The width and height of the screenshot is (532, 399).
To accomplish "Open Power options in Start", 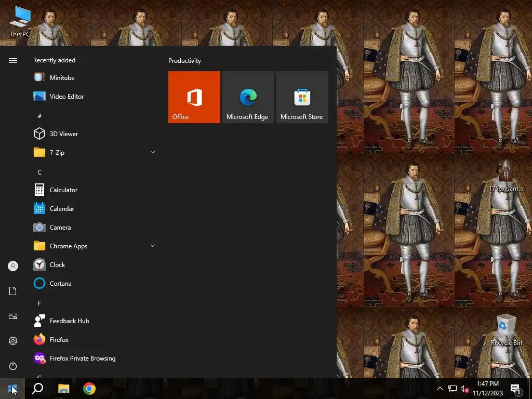I will pyautogui.click(x=13, y=366).
